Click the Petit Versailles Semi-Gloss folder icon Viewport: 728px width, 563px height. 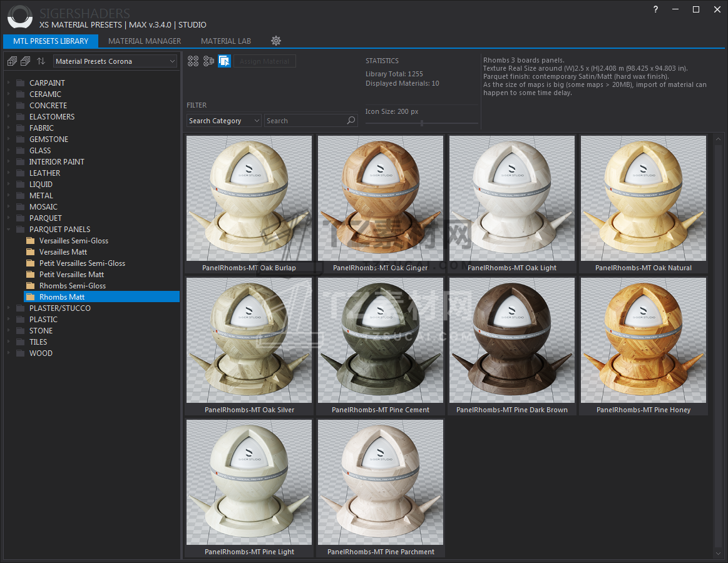(31, 263)
